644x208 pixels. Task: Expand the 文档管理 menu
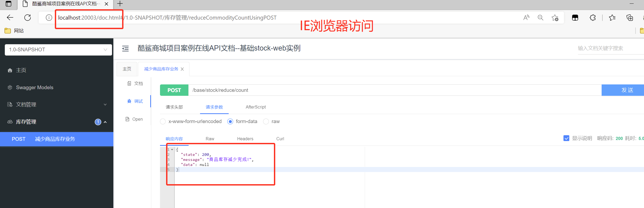57,105
